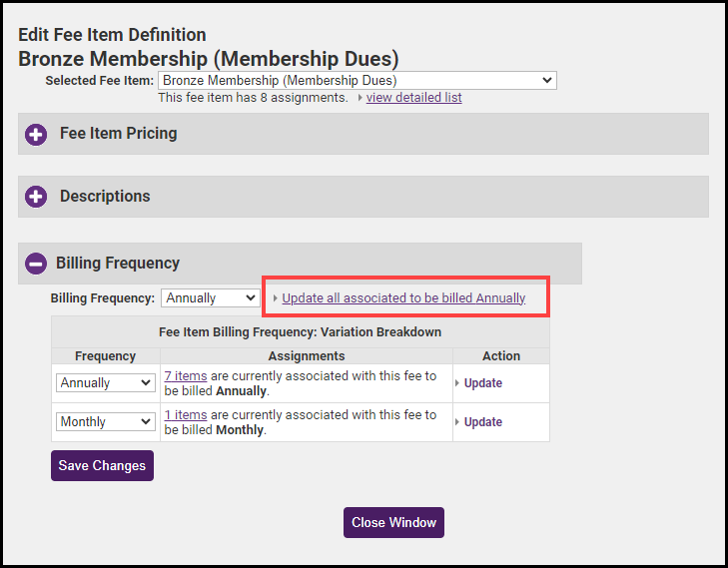This screenshot has height=568, width=728.
Task: Expand the Fee Item Pricing plus icon
Action: (x=37, y=134)
